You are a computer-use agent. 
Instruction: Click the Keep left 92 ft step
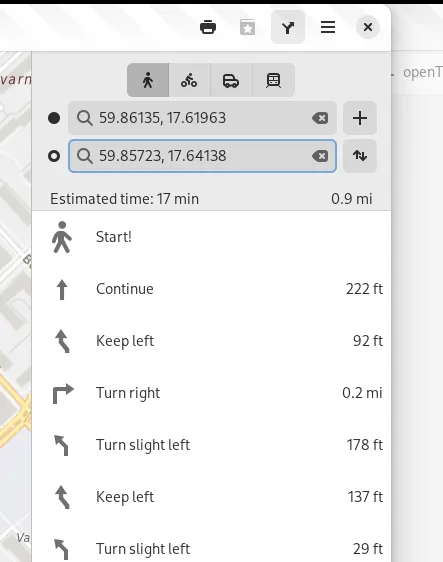[x=211, y=341]
